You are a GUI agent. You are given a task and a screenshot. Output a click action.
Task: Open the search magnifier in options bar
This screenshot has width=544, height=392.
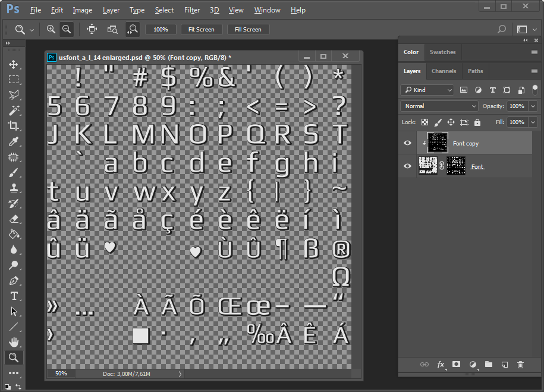[502, 30]
